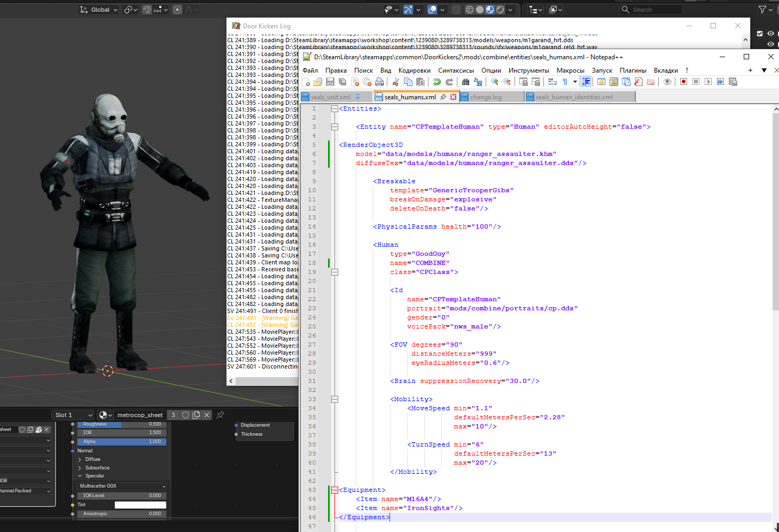Click the New file icon in Notepad++
This screenshot has height=532, width=779.
pyautogui.click(x=306, y=82)
